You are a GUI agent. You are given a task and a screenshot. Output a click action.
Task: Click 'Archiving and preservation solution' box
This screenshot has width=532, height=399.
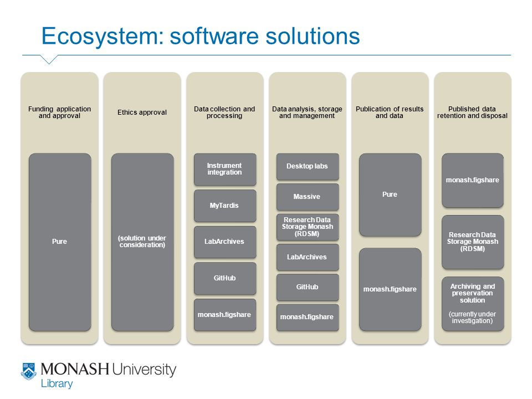click(x=473, y=304)
